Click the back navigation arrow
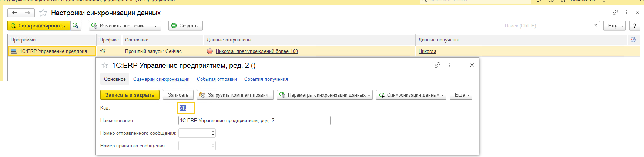The image size is (644, 157). point(14,13)
